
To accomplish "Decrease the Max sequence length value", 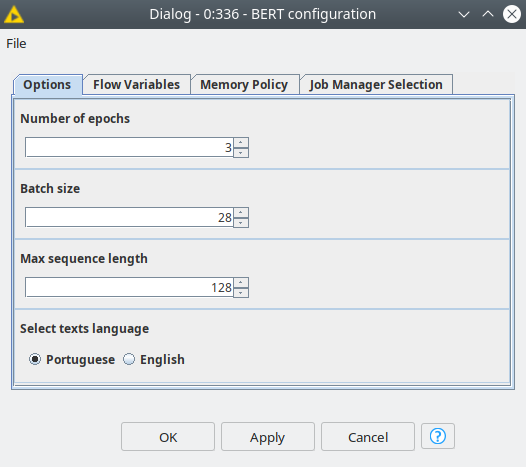I will (241, 293).
